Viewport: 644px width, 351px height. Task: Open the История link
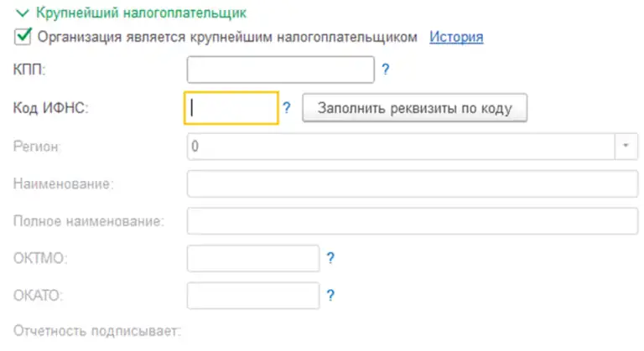coord(456,37)
